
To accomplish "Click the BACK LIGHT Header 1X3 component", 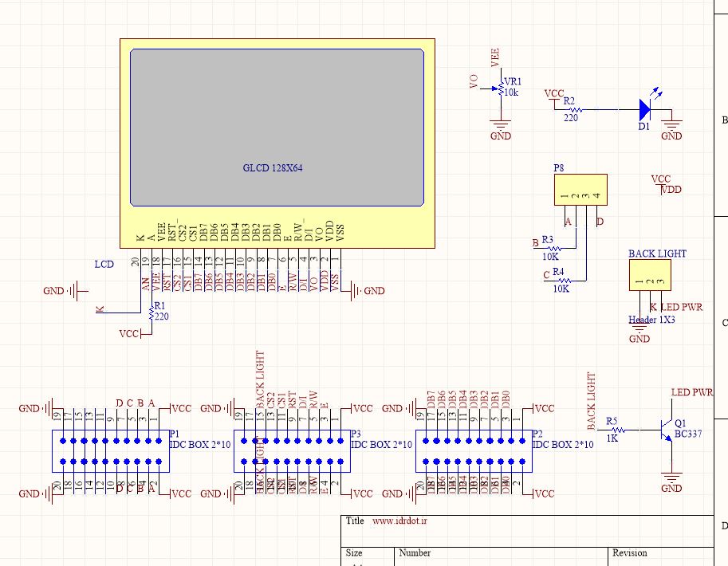I will [x=650, y=276].
